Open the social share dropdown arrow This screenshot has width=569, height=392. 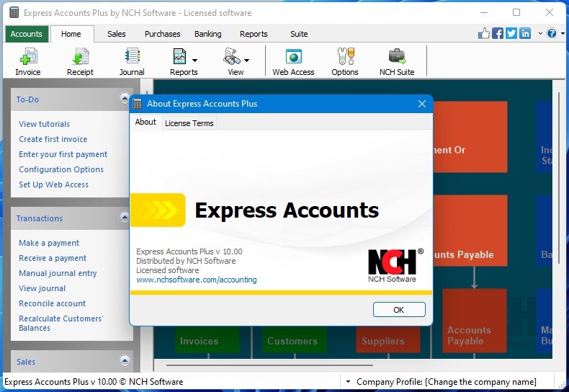[x=540, y=33]
